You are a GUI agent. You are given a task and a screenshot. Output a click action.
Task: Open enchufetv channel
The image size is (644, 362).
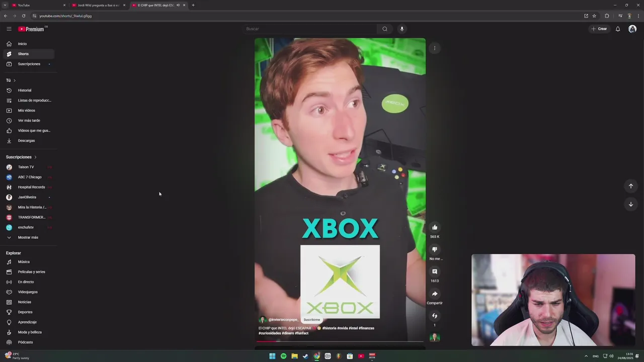click(29, 227)
